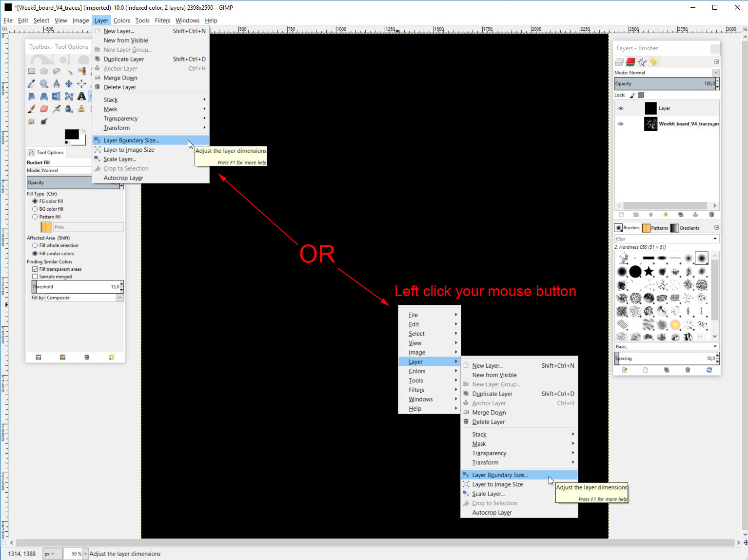
Task: Hide the Week6_board_V4_traces layer eye
Action: click(x=621, y=124)
